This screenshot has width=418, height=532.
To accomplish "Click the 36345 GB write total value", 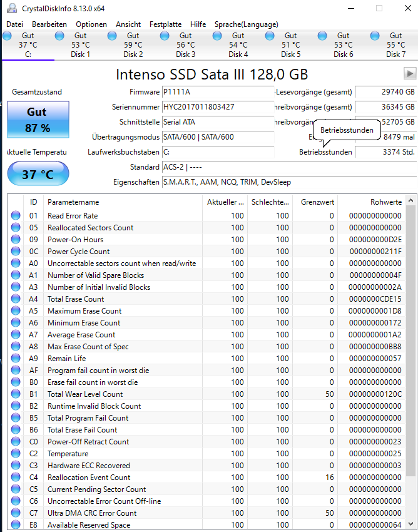I will [386, 107].
